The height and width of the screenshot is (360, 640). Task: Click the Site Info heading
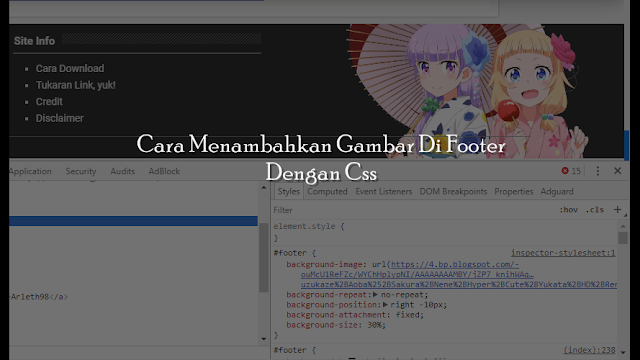pos(34,41)
